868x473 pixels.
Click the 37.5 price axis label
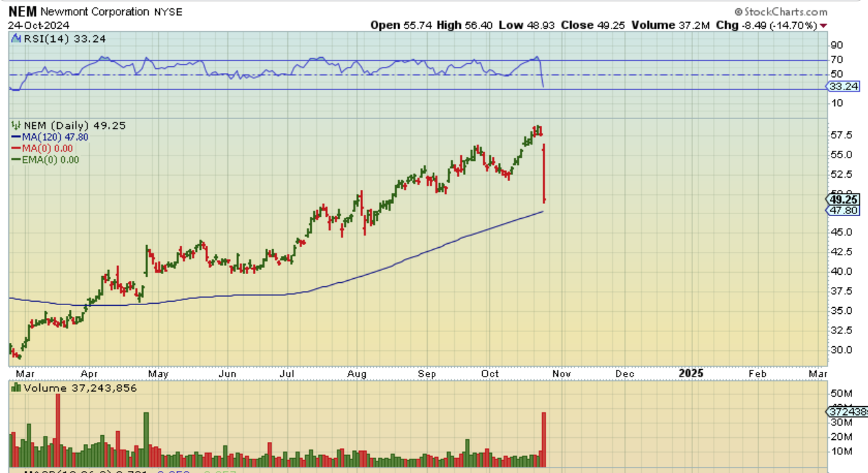pos(840,291)
